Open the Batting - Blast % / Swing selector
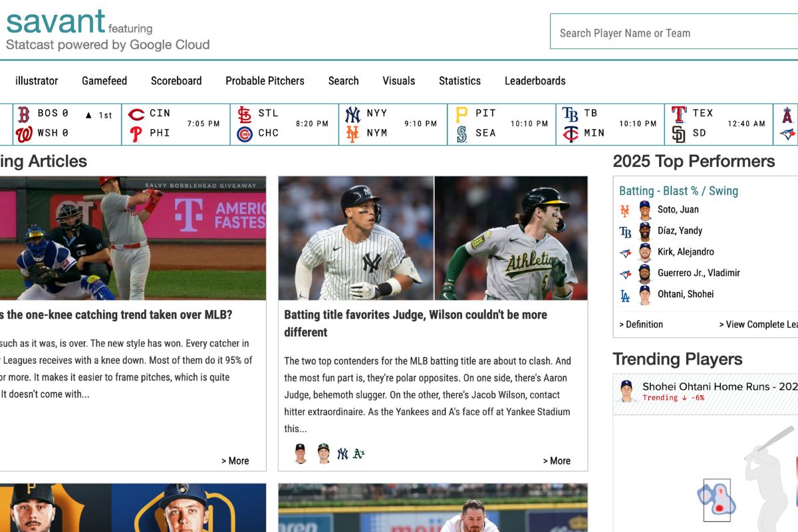The width and height of the screenshot is (798, 532). 678,191
